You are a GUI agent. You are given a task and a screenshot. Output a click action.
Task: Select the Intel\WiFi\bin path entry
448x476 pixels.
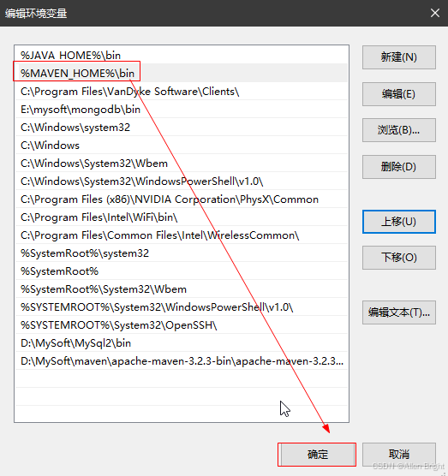[x=182, y=217]
